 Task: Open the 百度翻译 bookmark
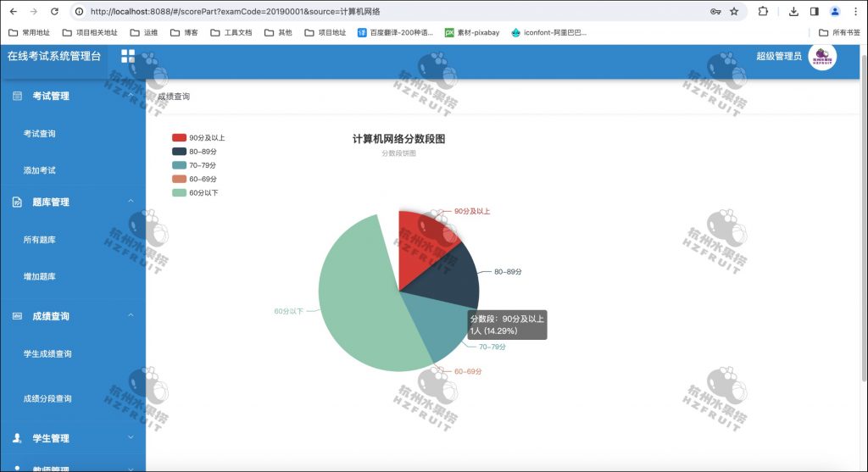click(395, 33)
